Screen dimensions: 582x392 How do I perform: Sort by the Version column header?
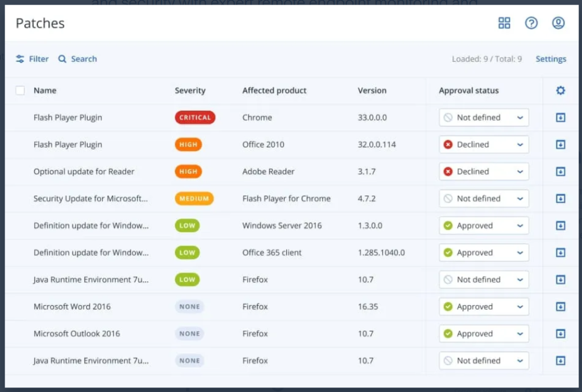tap(372, 90)
